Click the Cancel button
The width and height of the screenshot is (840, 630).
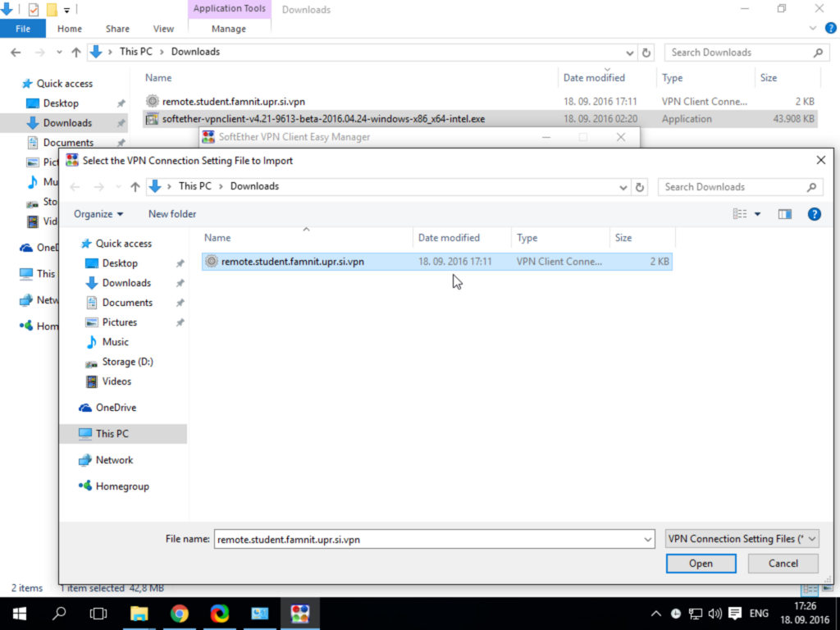pos(783,564)
